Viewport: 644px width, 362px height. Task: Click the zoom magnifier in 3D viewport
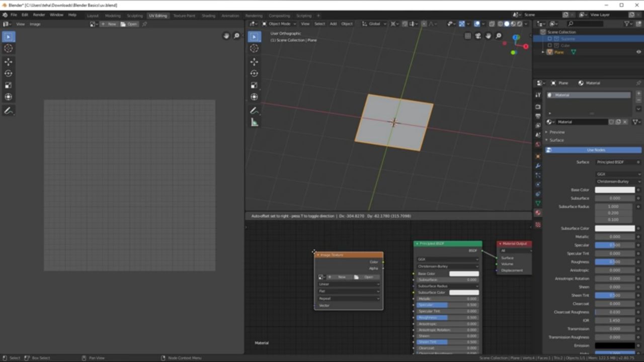(499, 36)
